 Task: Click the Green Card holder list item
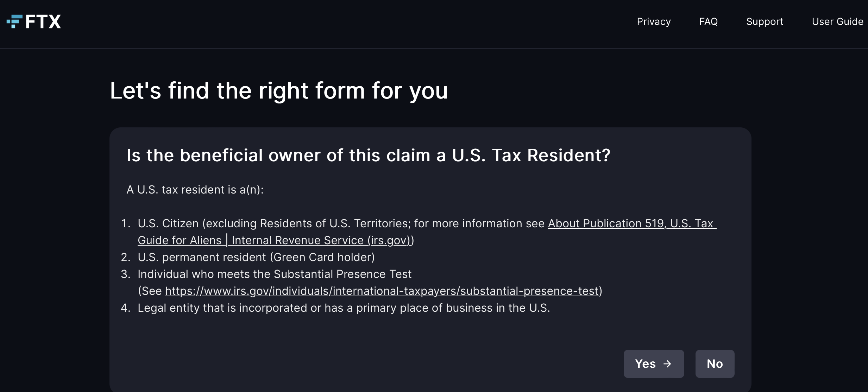tap(256, 257)
